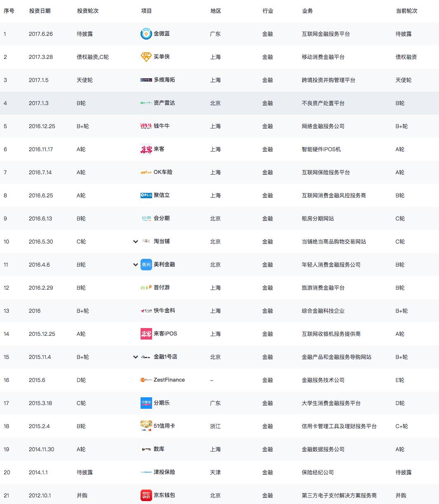Click the 钱牛牛 logo icon
The image size is (439, 504).
tap(146, 126)
